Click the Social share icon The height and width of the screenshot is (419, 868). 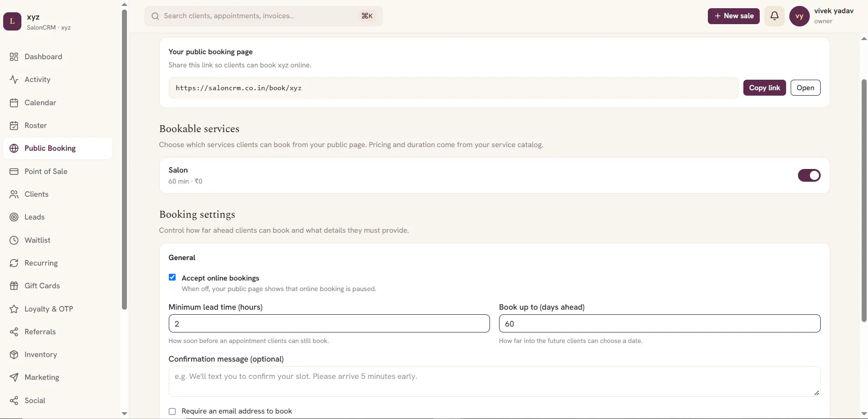click(14, 400)
